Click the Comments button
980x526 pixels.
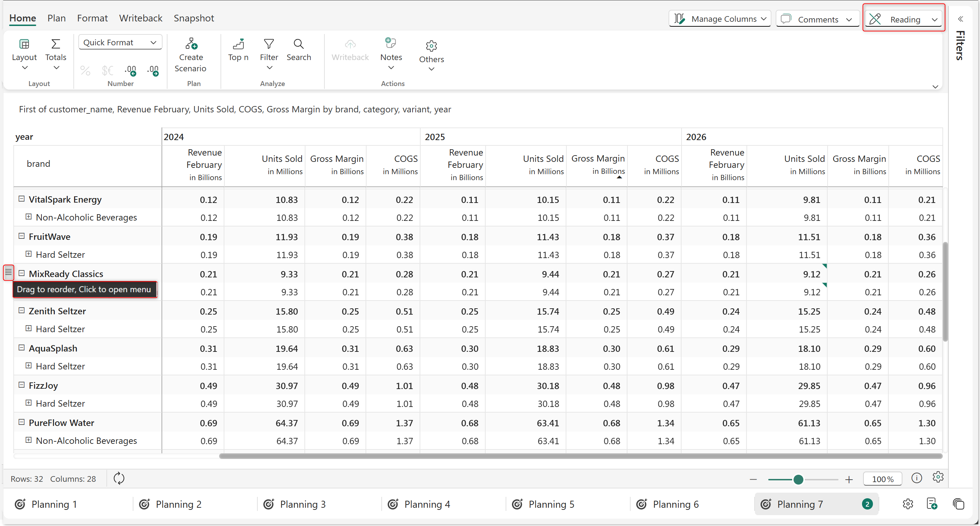click(x=817, y=19)
